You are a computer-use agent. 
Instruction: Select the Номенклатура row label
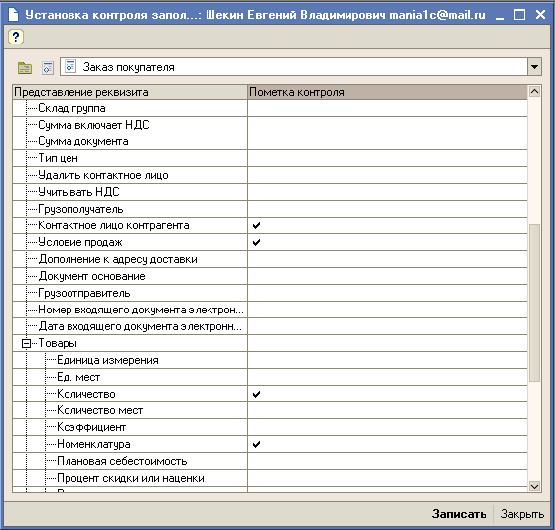pos(94,444)
